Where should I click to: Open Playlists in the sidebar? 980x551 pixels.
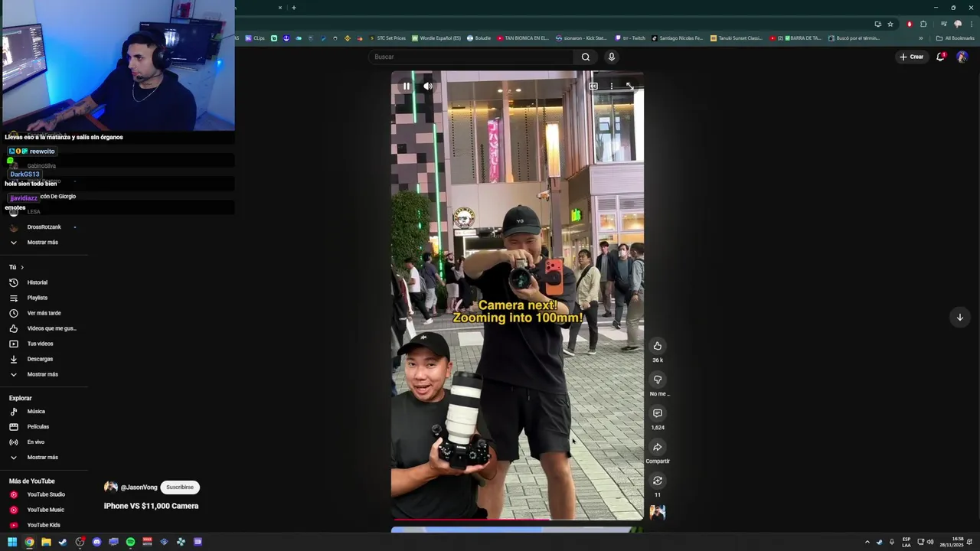(x=38, y=298)
